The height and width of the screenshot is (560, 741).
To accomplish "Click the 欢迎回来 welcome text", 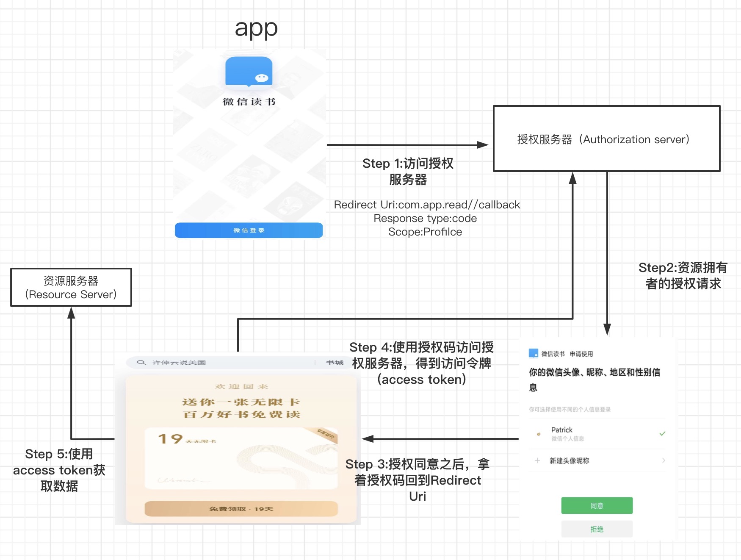I will pyautogui.click(x=241, y=387).
